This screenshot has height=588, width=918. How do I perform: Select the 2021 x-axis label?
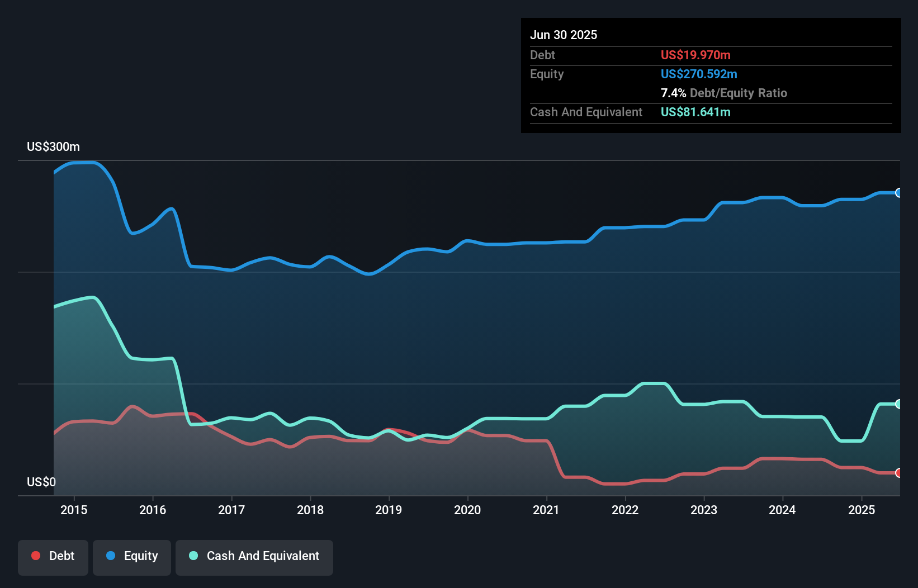pos(546,510)
